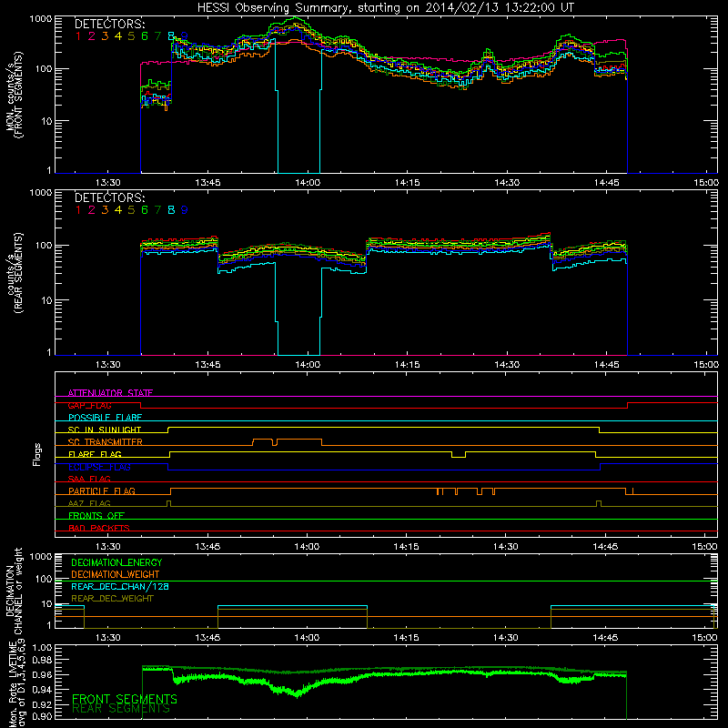This screenshot has width=728, height=728.
Task: Click the 0.92 value on the livetime axis
Action: (42, 705)
